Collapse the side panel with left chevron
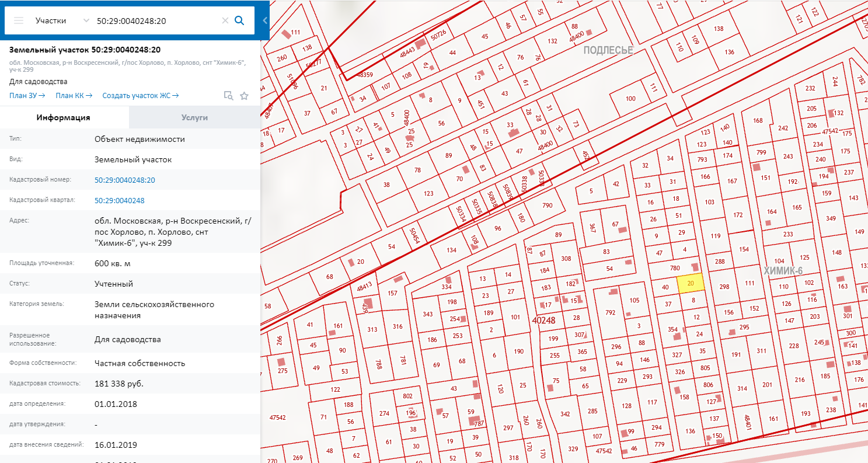Image resolution: width=868 pixels, height=463 pixels. pyautogui.click(x=265, y=20)
